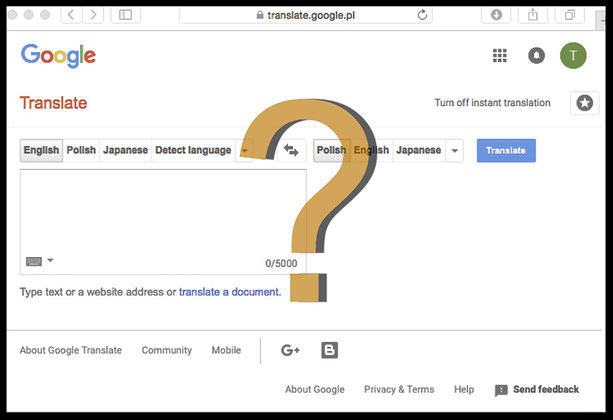613x420 pixels.
Task: Choose Japanese as target language
Action: click(419, 150)
